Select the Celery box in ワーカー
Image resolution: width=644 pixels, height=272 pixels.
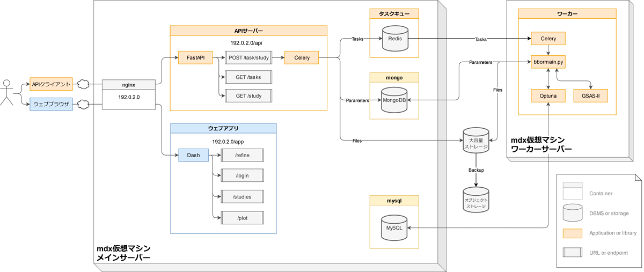tap(548, 39)
